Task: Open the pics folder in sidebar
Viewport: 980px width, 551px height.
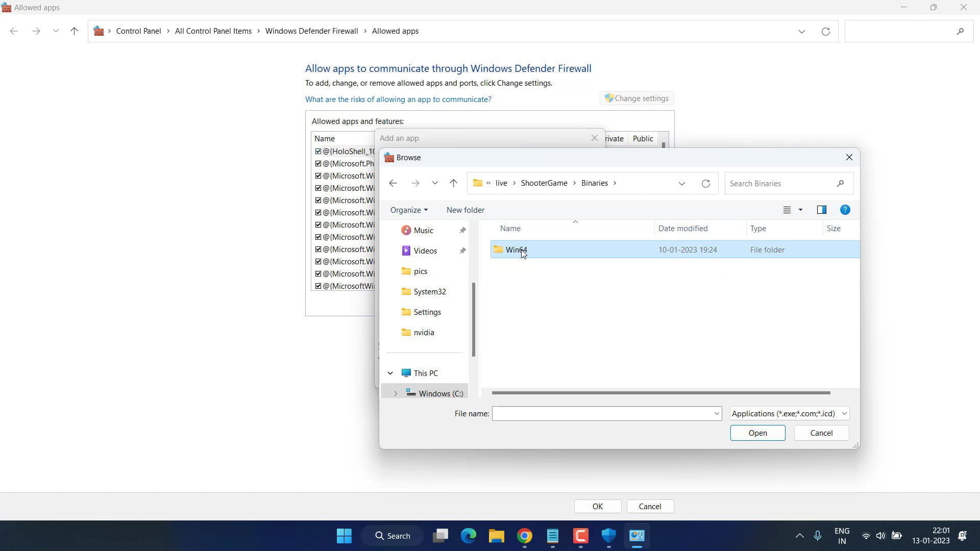Action: tap(421, 271)
